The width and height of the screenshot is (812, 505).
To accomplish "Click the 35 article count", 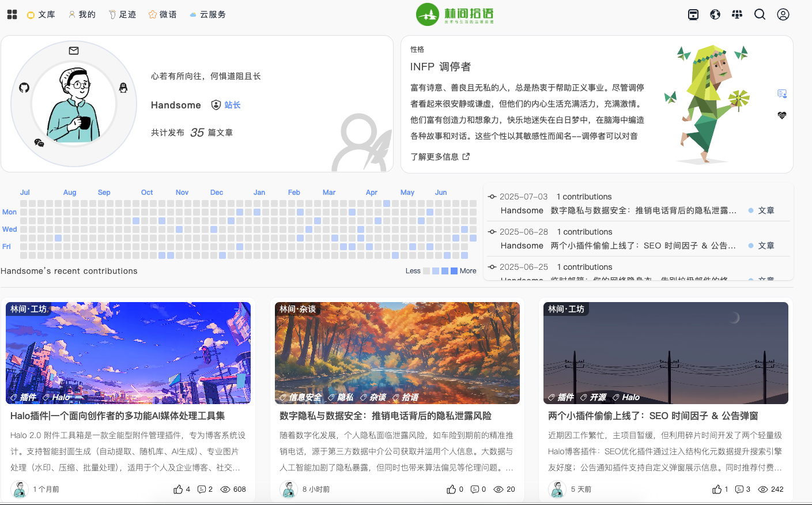I will pyautogui.click(x=197, y=133).
